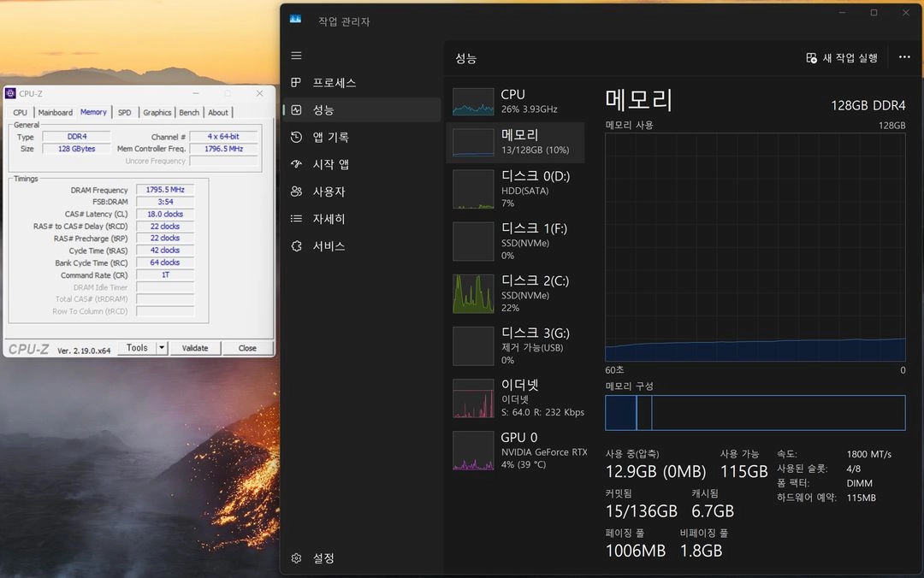This screenshot has height=578, width=924.
Task: Open the CPU tab in CPU-Z
Action: tap(20, 113)
